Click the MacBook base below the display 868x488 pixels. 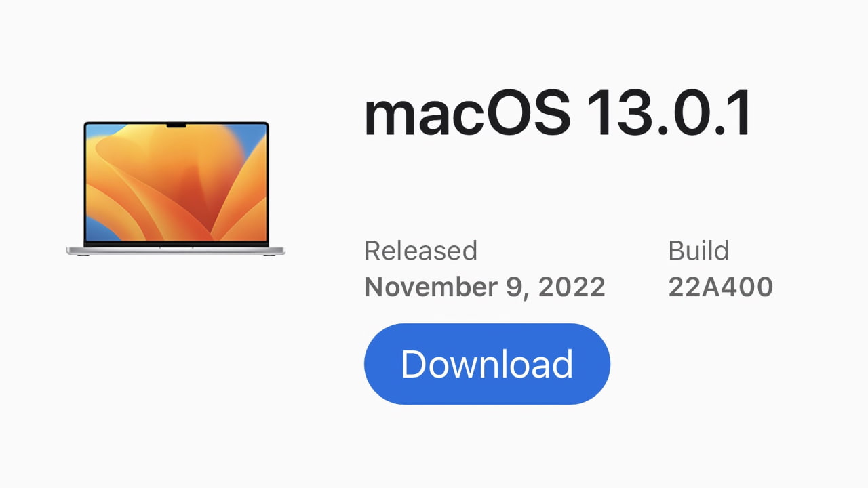click(x=175, y=251)
